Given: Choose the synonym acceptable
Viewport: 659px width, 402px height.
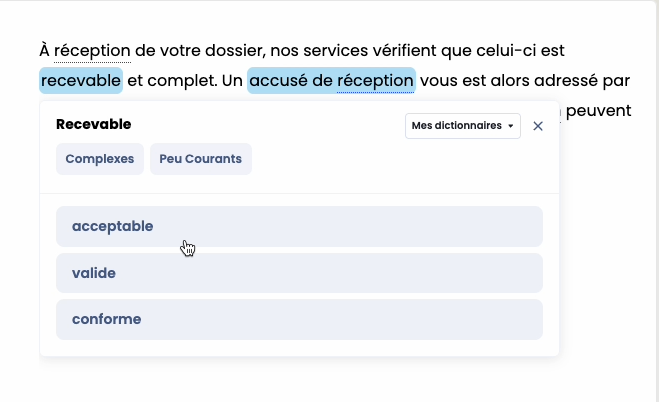Looking at the screenshot, I should [x=299, y=226].
